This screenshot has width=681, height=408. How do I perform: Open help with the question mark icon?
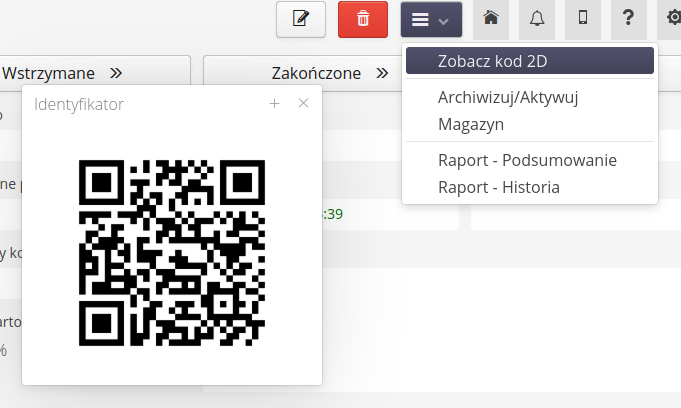(628, 19)
